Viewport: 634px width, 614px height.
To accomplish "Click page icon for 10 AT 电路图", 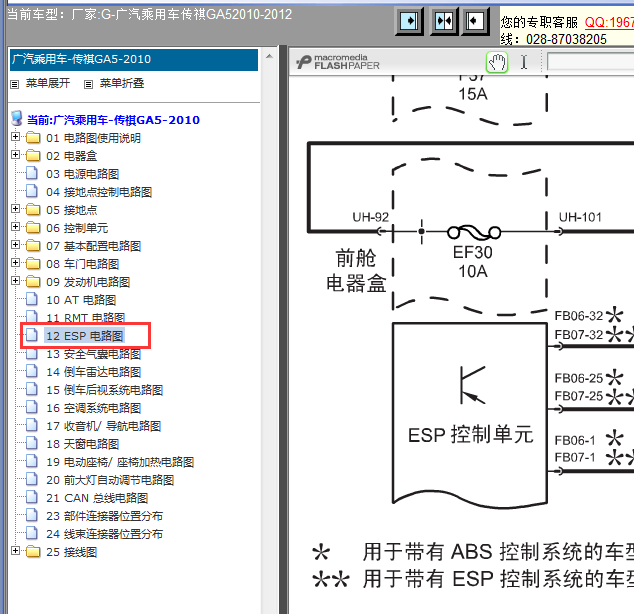I will [x=32, y=299].
